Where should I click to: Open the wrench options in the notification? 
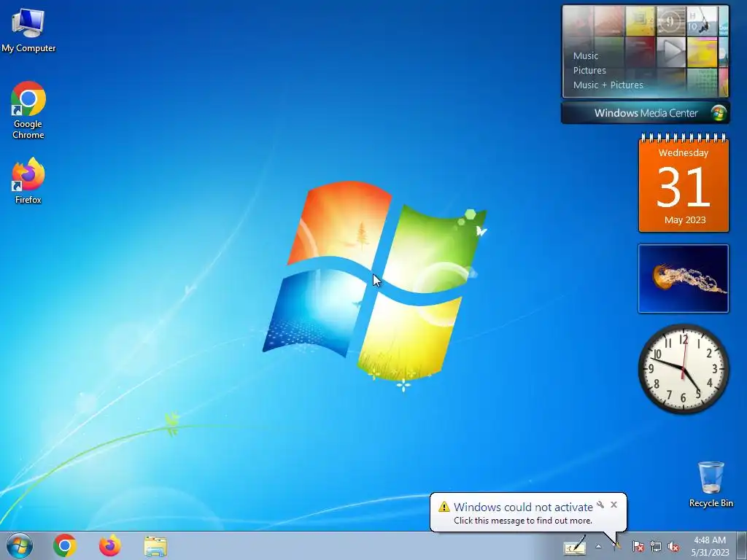click(x=600, y=505)
